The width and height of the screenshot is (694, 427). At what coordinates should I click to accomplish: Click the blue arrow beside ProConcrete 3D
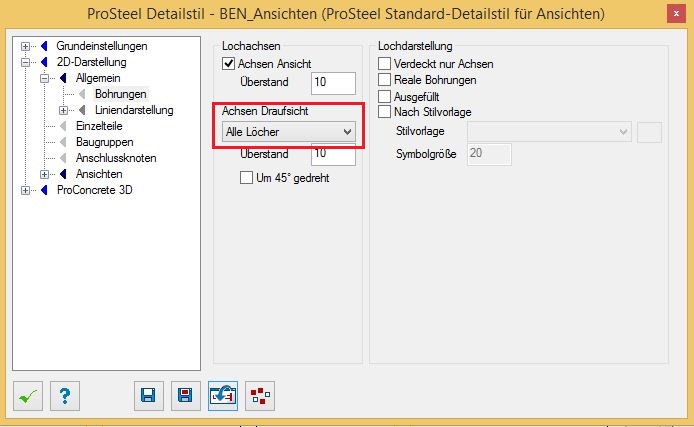(44, 190)
